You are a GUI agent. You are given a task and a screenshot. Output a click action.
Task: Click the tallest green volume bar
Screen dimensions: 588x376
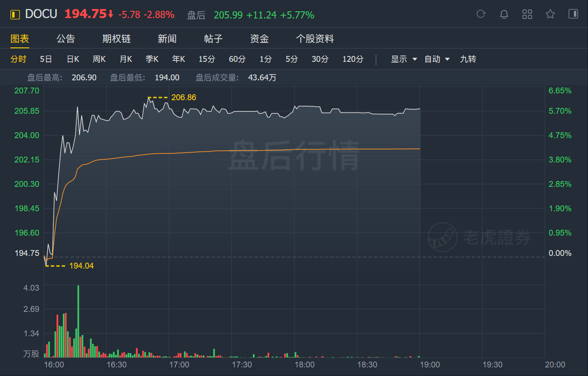[78, 321]
